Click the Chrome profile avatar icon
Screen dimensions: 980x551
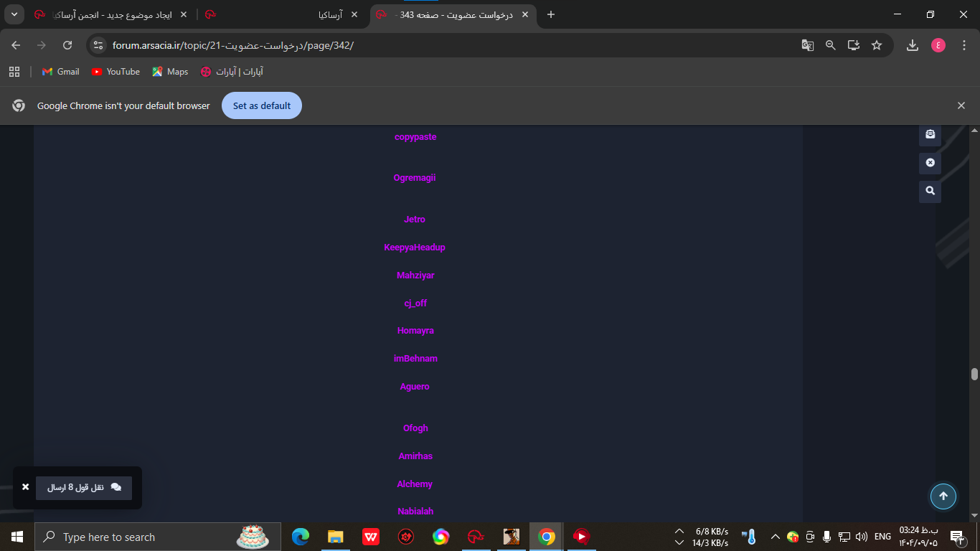click(x=938, y=44)
